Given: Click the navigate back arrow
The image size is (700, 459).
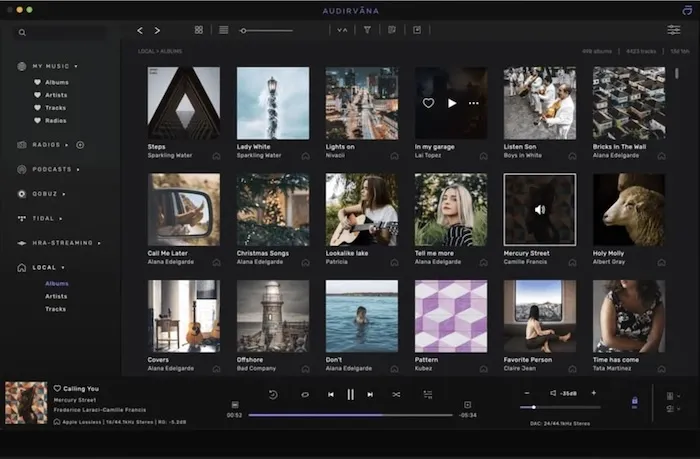Looking at the screenshot, I should pos(140,30).
